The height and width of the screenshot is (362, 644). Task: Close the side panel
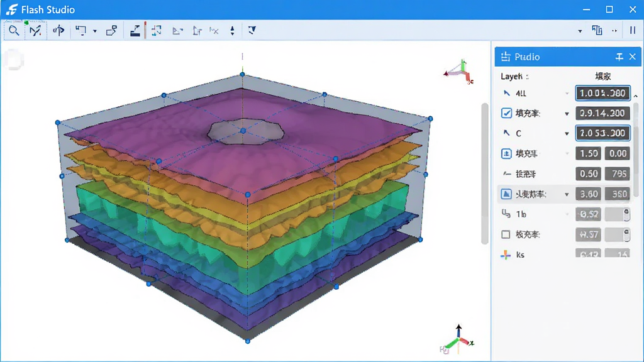pyautogui.click(x=633, y=57)
